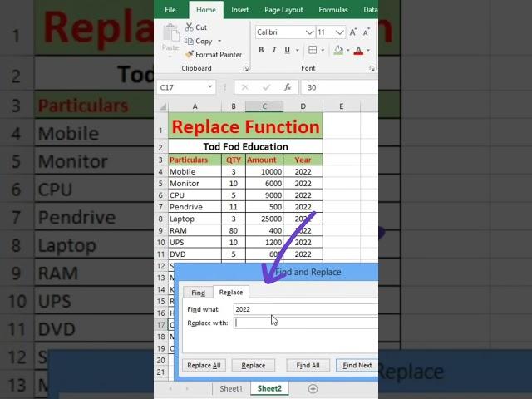Image resolution: width=532 pixels, height=399 pixels.
Task: Click the Particulars header cell
Action: pos(195,160)
